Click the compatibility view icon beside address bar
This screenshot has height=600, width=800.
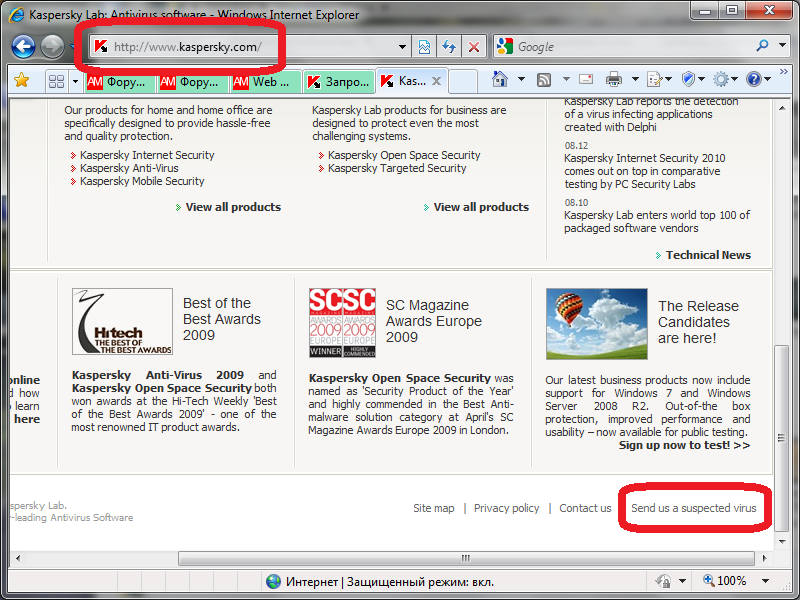[424, 47]
